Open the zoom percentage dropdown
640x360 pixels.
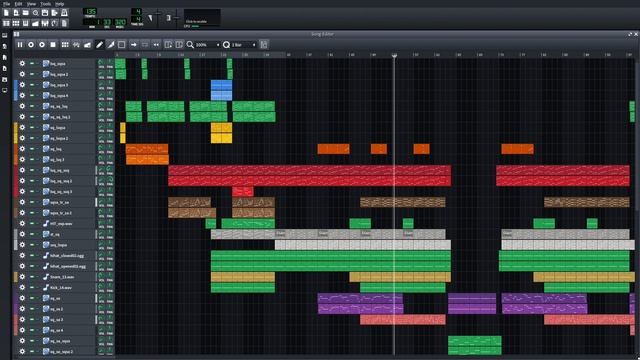click(x=207, y=44)
